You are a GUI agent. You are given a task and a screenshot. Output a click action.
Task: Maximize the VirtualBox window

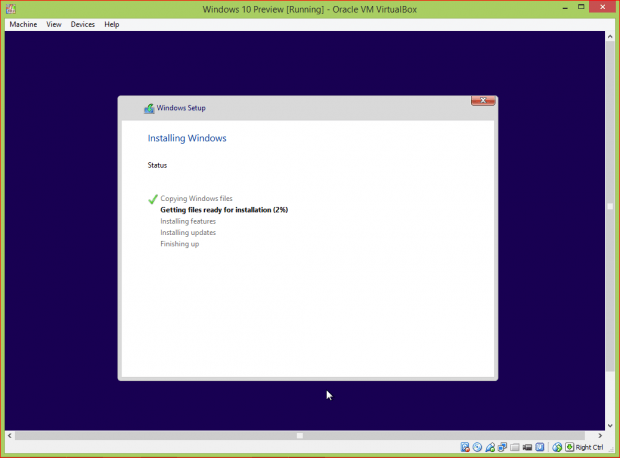[x=581, y=7]
